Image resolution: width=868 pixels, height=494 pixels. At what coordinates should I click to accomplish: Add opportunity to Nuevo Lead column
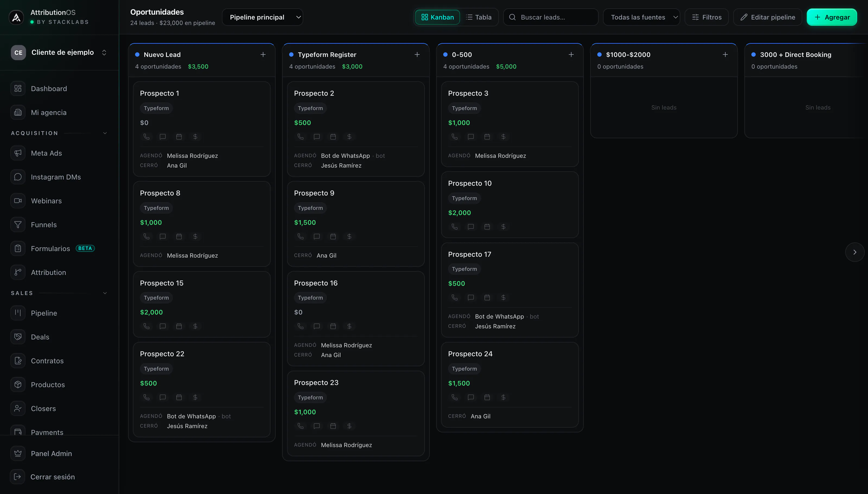tap(263, 54)
